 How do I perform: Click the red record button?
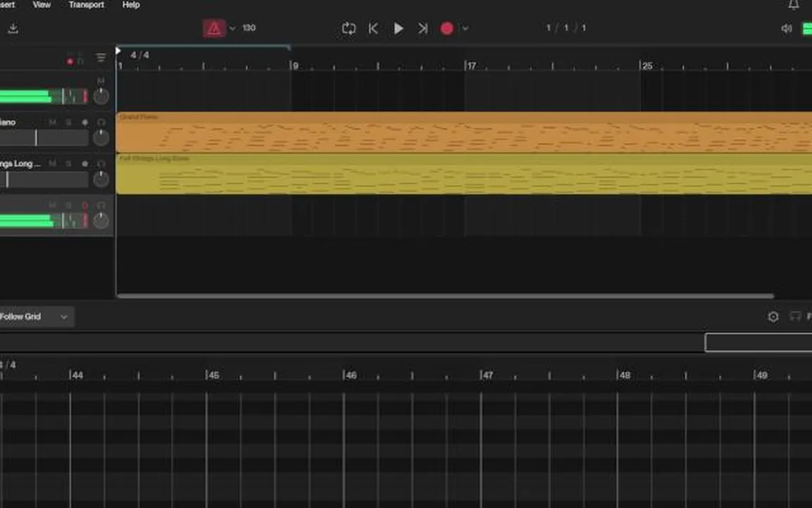pos(447,28)
